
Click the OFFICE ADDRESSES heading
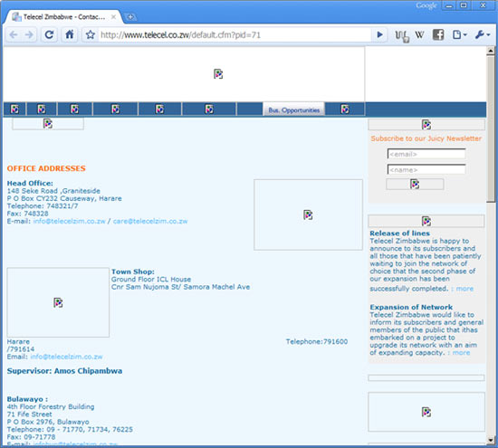click(x=46, y=168)
